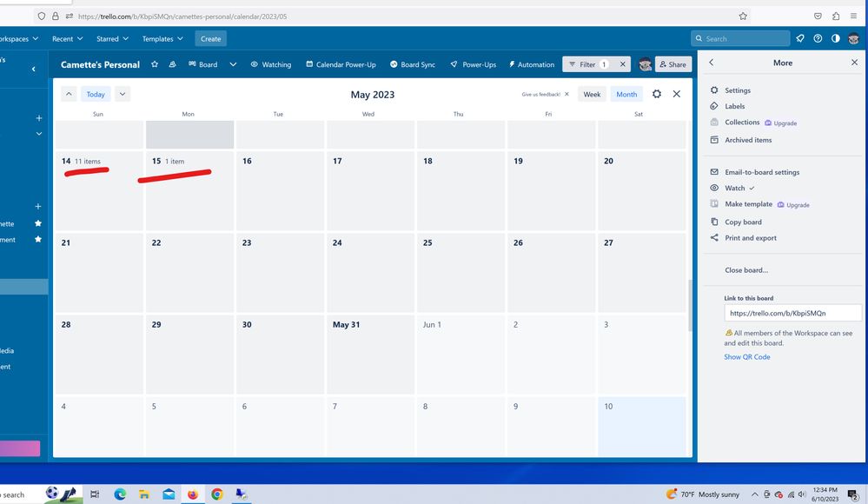Go to previous month with up arrow
Image resolution: width=868 pixels, height=504 pixels.
(x=69, y=94)
